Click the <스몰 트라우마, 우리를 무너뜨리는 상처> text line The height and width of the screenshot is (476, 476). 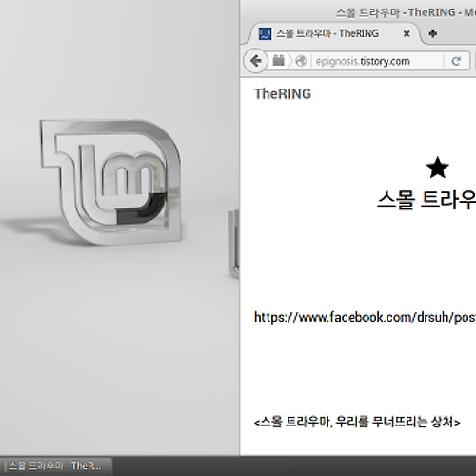[x=357, y=422]
